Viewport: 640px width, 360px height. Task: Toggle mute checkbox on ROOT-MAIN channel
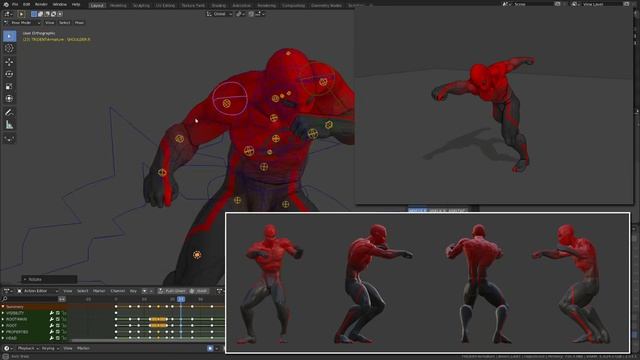[58, 319]
